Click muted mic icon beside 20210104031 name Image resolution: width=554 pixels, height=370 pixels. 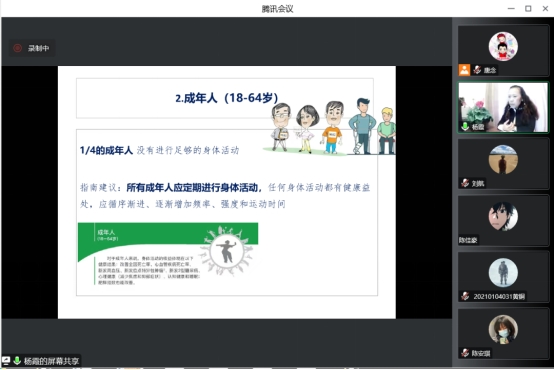point(465,296)
